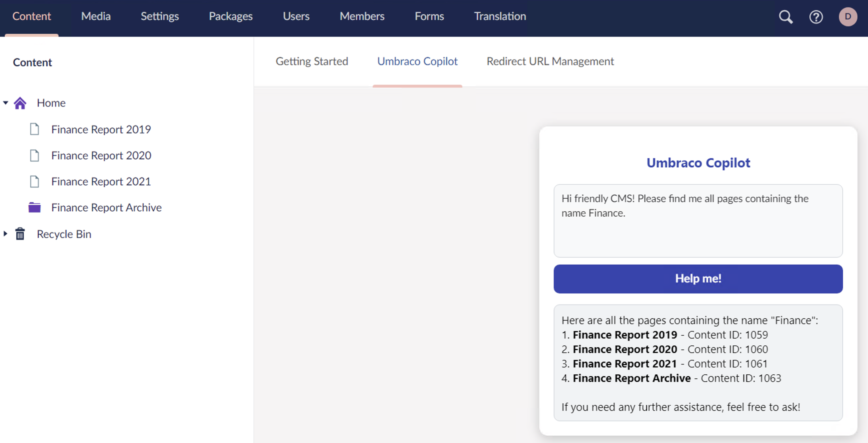This screenshot has width=868, height=443.
Task: Open Finance Report 2020 in the tree
Action: coord(101,155)
